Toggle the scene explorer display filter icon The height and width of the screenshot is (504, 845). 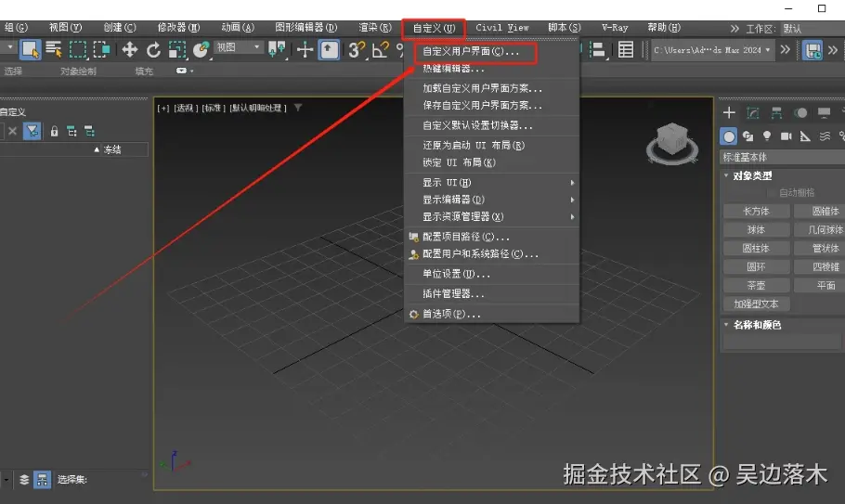pos(32,131)
